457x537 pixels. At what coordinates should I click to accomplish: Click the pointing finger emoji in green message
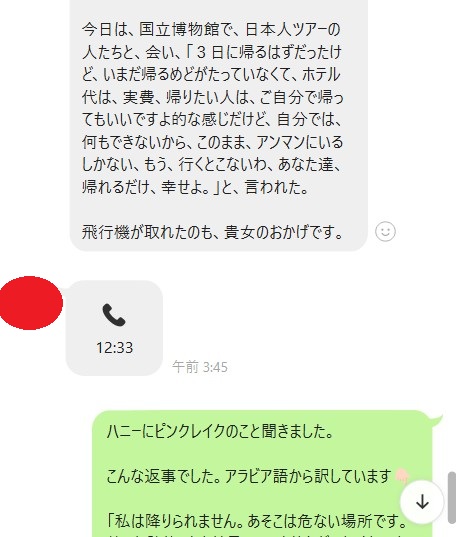click(402, 476)
